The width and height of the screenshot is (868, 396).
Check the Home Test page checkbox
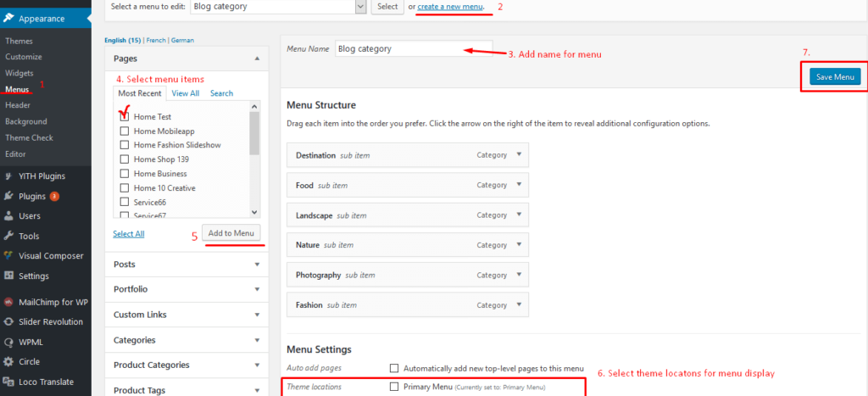[x=125, y=117]
